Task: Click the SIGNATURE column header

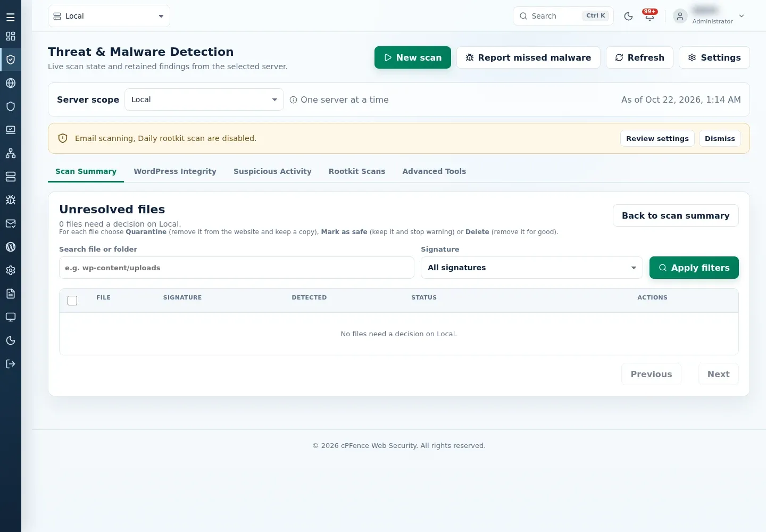Action: click(182, 297)
